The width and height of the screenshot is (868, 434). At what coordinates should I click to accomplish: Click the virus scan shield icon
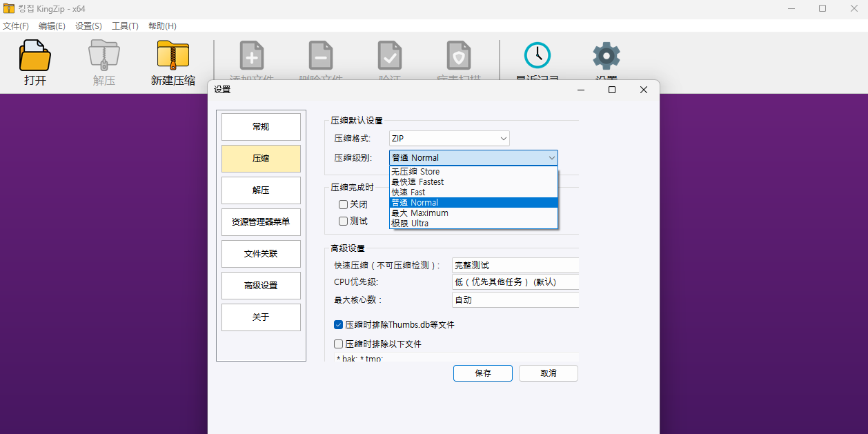point(459,55)
